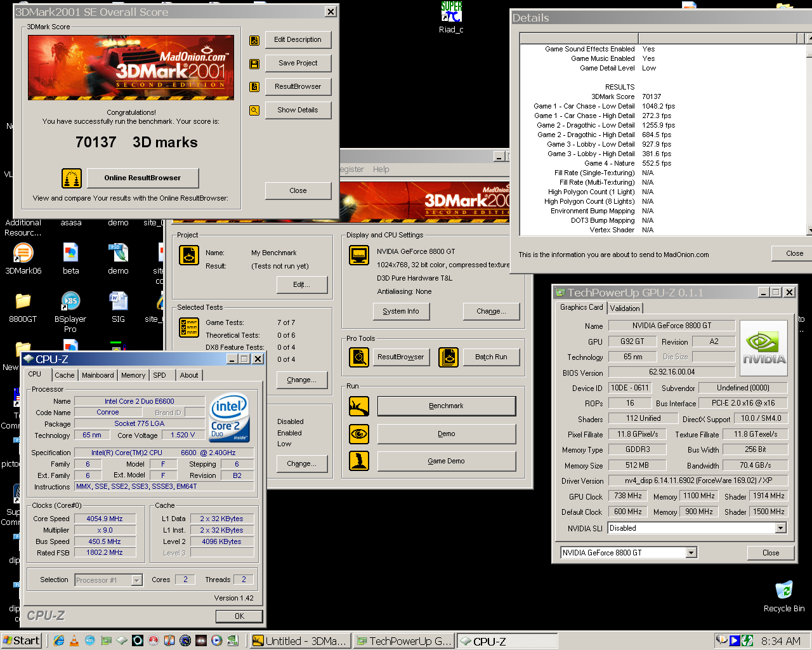Switch to the Cache tab in CPU-Z
The height and width of the screenshot is (650, 812).
point(64,375)
